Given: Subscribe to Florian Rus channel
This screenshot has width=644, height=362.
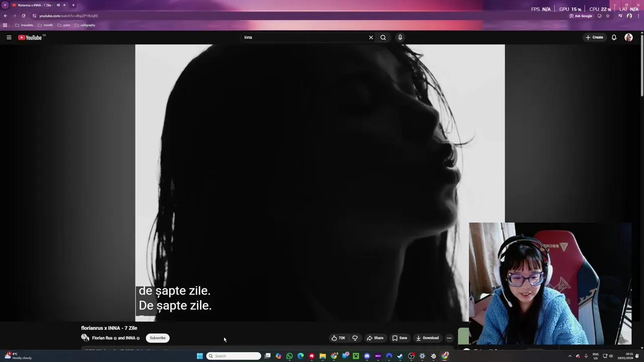Looking at the screenshot, I should 157,338.
